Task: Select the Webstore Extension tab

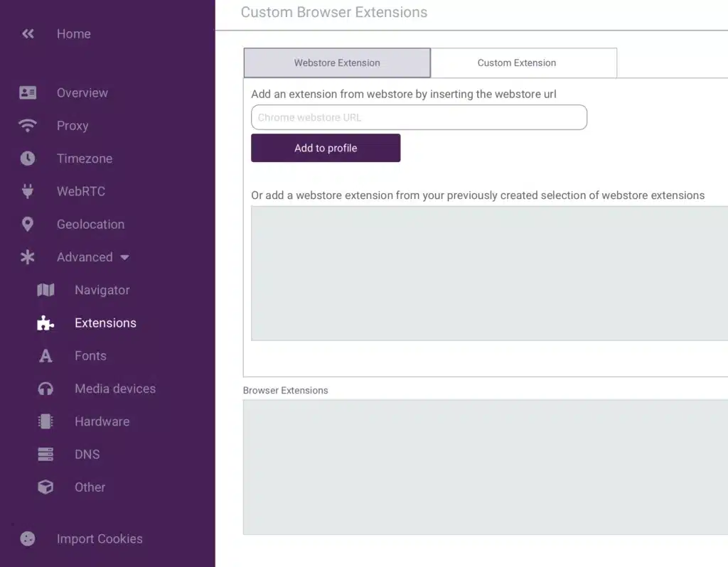Action: [x=337, y=63]
